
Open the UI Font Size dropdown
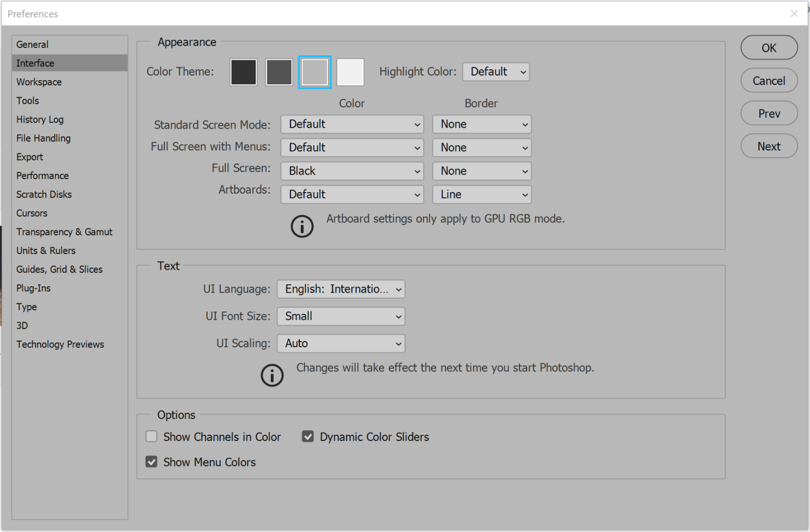(341, 316)
